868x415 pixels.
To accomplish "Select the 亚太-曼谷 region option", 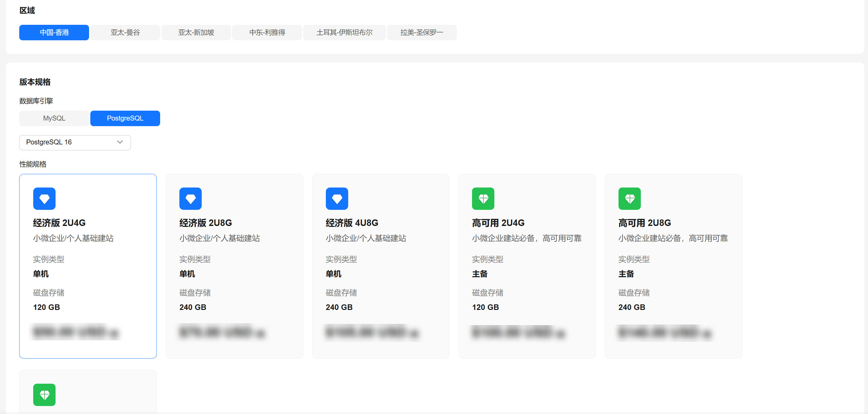I will (125, 32).
